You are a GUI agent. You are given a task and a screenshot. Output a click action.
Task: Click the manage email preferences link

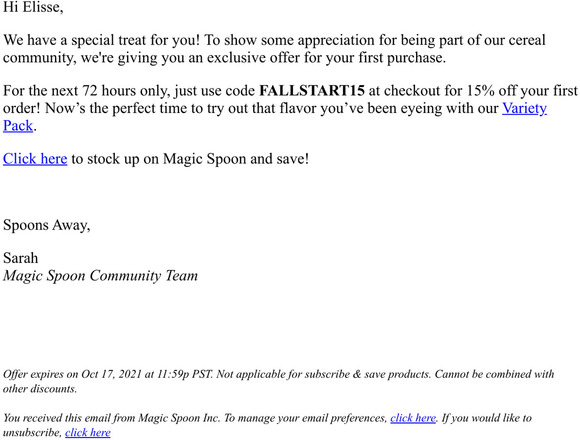413,418
